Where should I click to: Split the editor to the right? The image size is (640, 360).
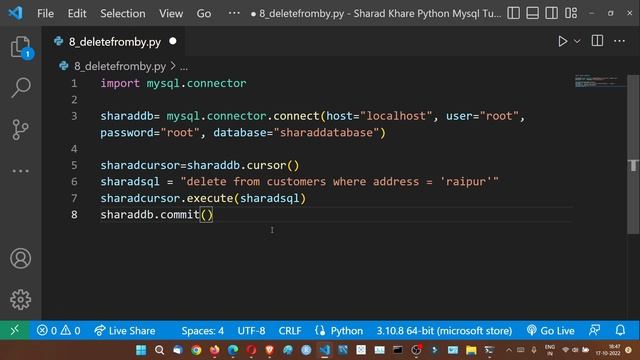coord(597,41)
